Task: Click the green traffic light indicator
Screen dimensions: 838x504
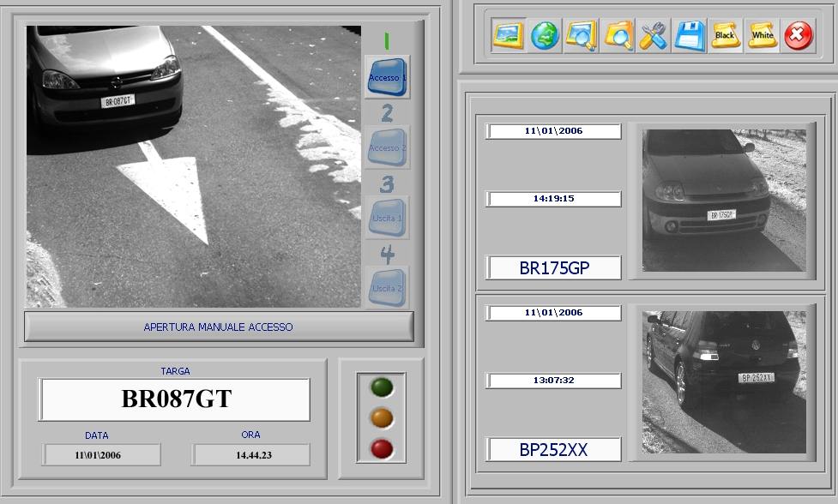Action: point(382,387)
